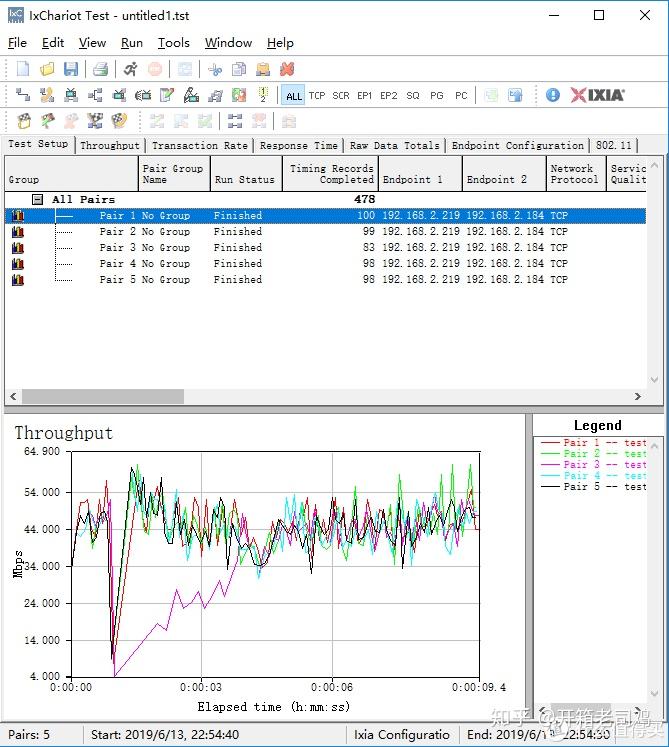The width and height of the screenshot is (669, 747).
Task: Edit pair with notepad pencil icon
Action: point(167,95)
